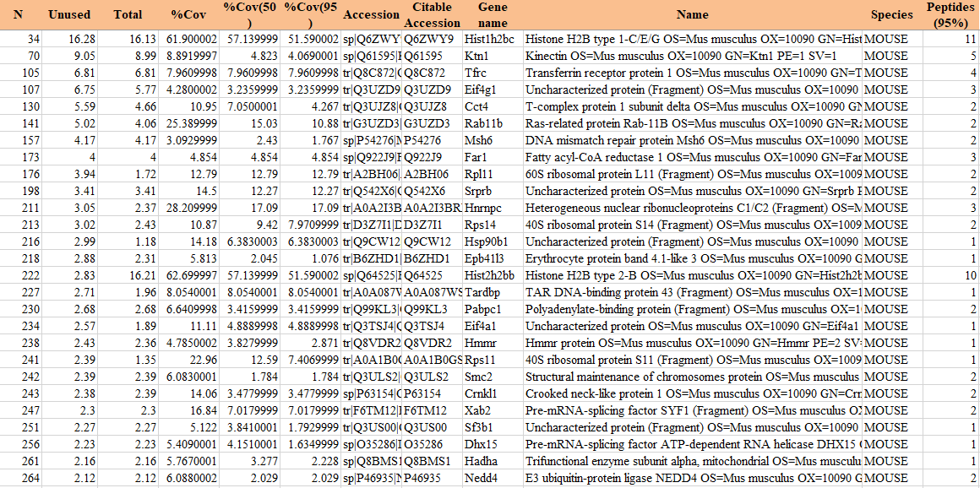Select the Peptides (95%) column header
The width and height of the screenshot is (980, 488).
point(950,14)
